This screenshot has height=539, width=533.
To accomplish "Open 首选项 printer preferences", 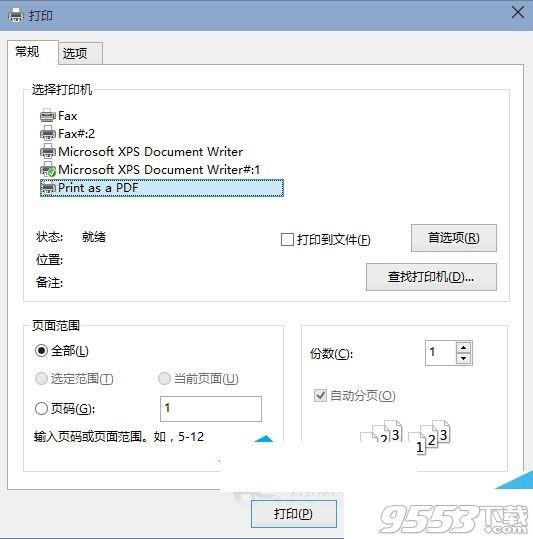I will (x=454, y=238).
